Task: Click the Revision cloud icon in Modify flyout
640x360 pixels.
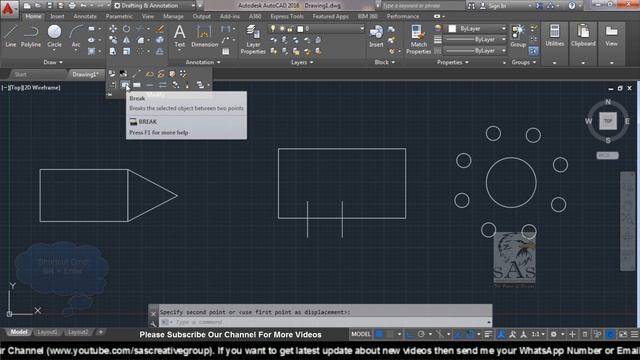Action: (149, 74)
